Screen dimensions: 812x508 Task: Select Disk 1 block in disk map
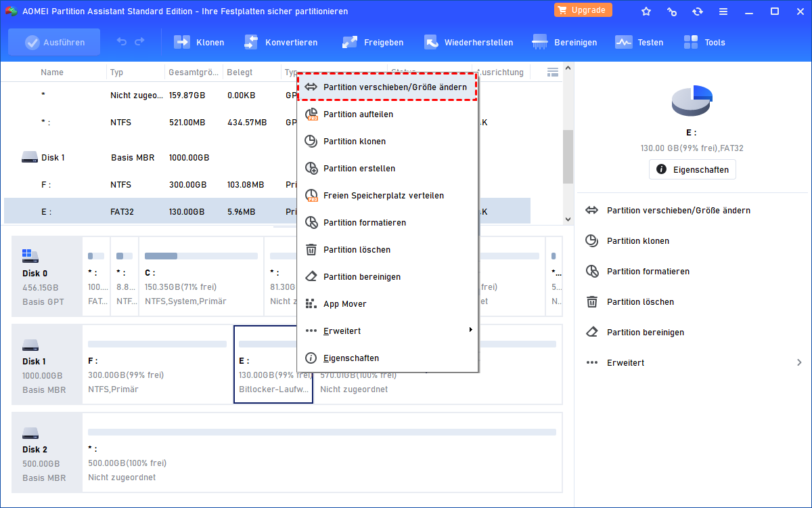(x=47, y=364)
